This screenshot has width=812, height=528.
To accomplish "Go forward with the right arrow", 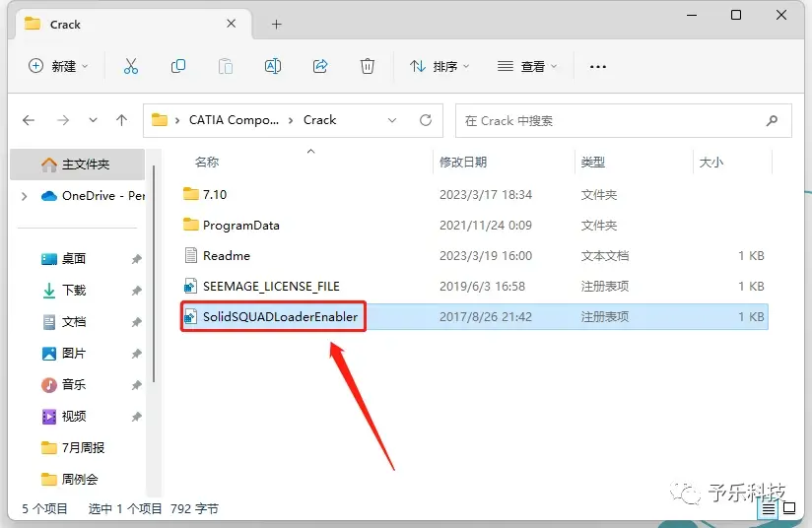I will pos(63,120).
